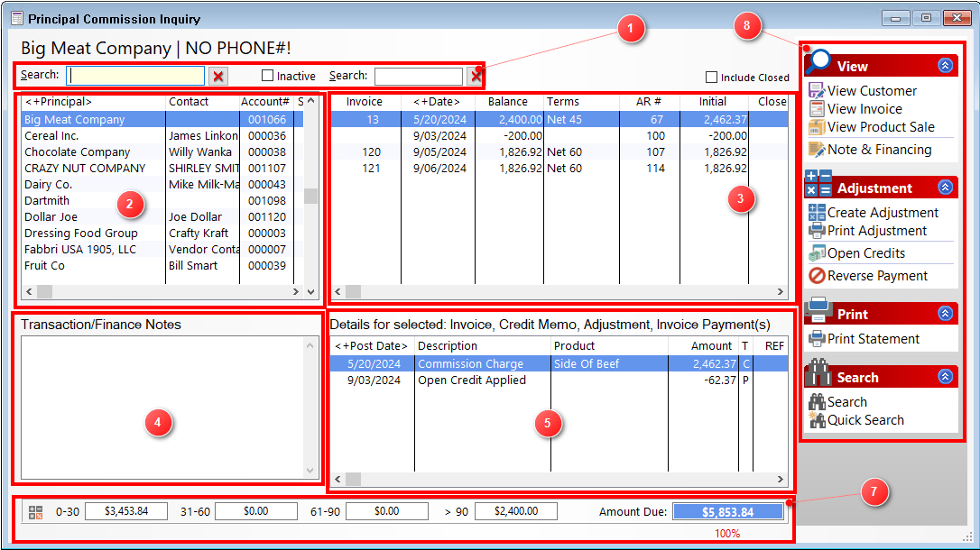Click the Print Statement printer icon
The height and width of the screenshot is (550, 980).
(x=817, y=339)
